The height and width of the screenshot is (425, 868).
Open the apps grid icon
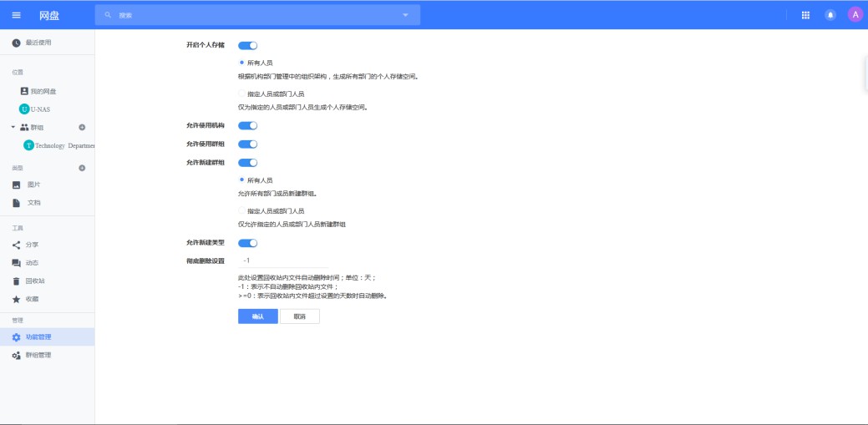pos(805,15)
